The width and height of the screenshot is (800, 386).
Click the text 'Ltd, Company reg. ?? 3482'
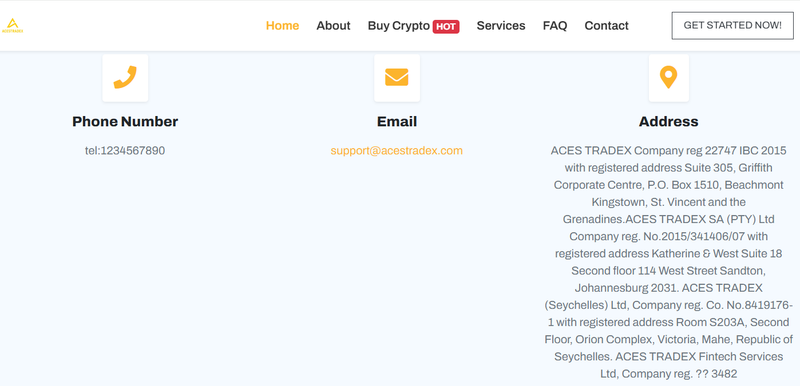point(668,374)
